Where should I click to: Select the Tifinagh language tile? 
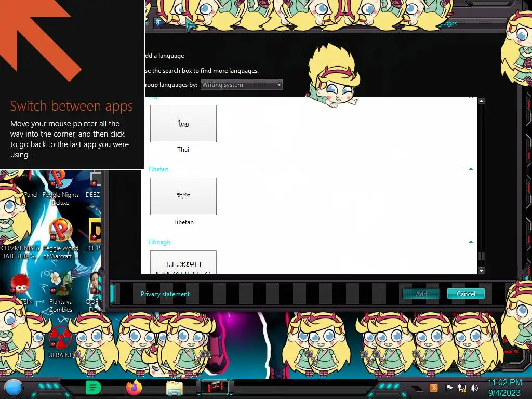[183, 262]
